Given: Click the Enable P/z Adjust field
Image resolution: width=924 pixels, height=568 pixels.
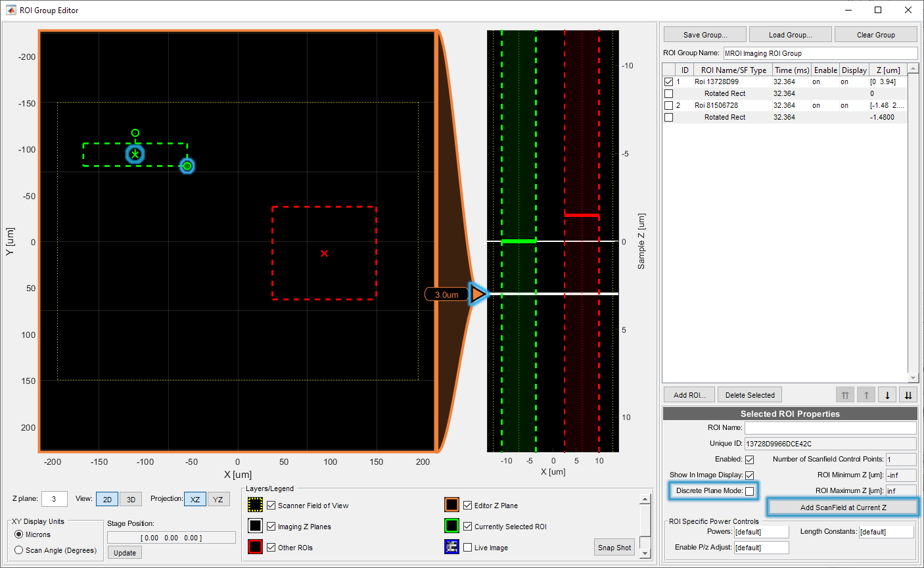Looking at the screenshot, I should (761, 548).
